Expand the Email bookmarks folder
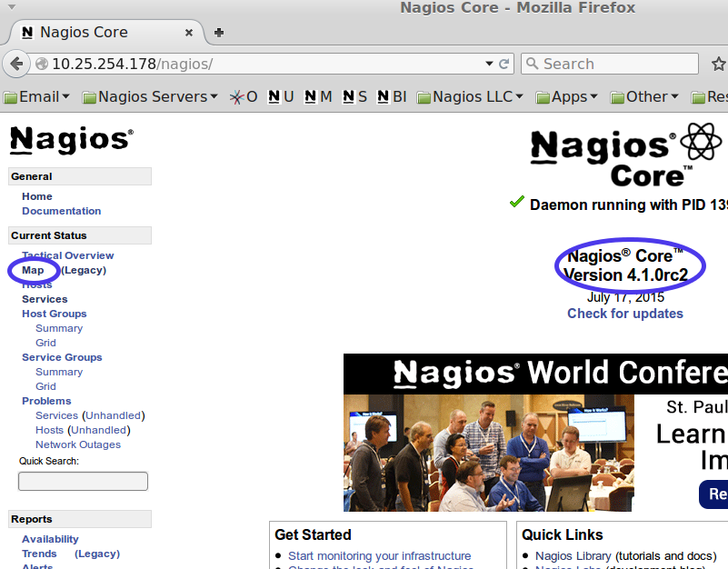Image resolution: width=728 pixels, height=569 pixels. (37, 96)
